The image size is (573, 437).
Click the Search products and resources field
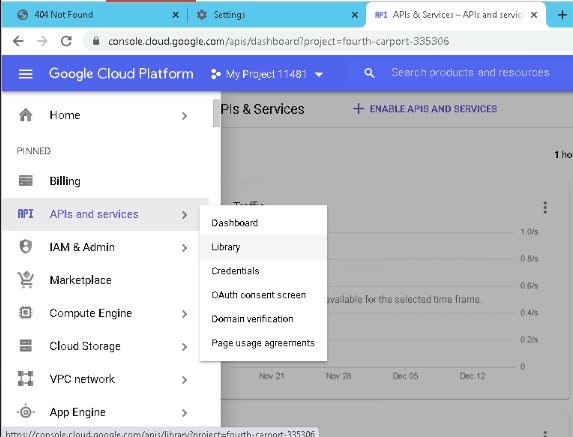pyautogui.click(x=470, y=73)
